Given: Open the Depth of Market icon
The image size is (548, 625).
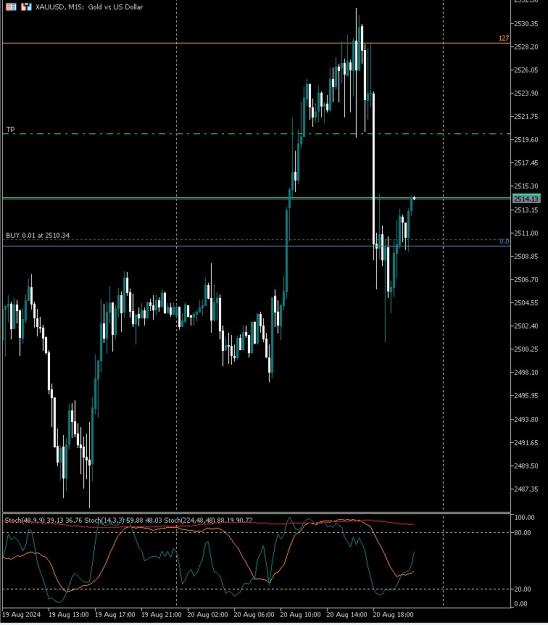Looking at the screenshot, I should point(11,7).
